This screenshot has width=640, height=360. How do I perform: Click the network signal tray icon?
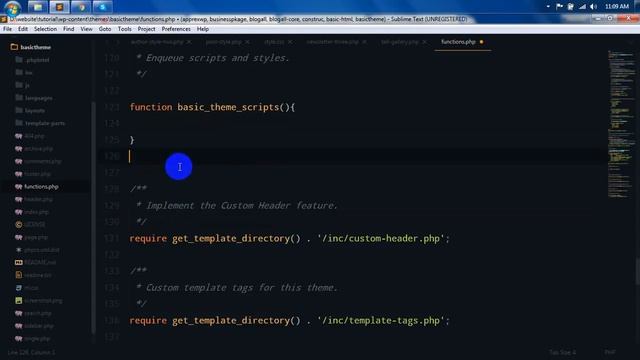[x=582, y=7]
